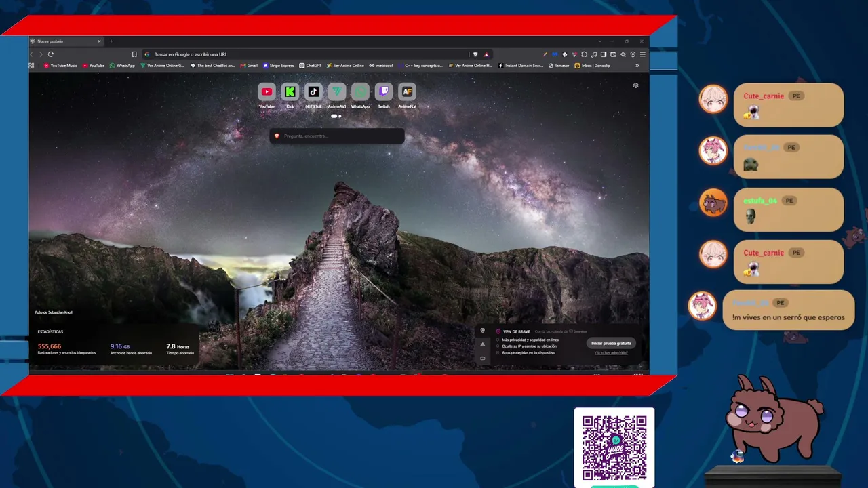
Task: Select the Brave Talk camera widget tab
Action: click(x=483, y=358)
